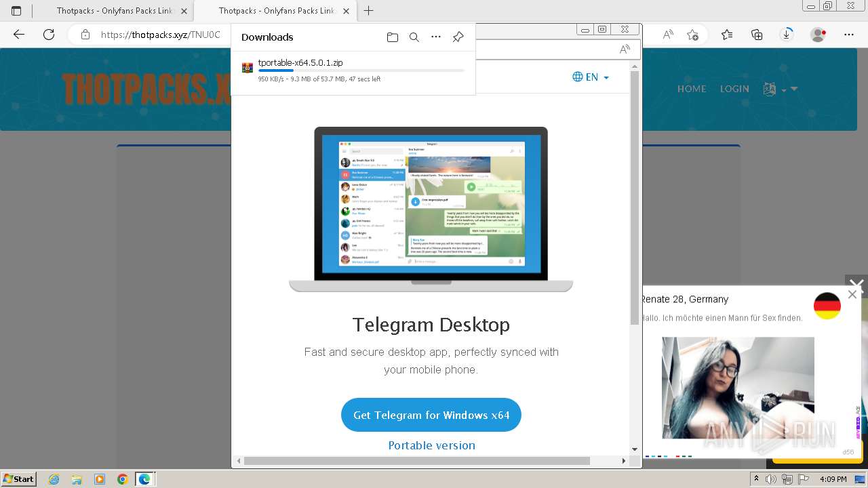Image resolution: width=868 pixels, height=488 pixels.
Task: Open the Favorites list
Action: pos(727,35)
